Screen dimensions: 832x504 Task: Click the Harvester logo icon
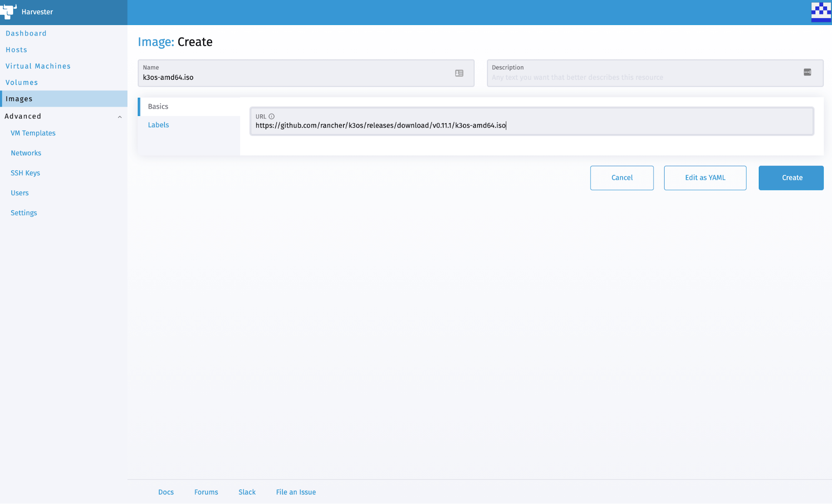coord(8,12)
